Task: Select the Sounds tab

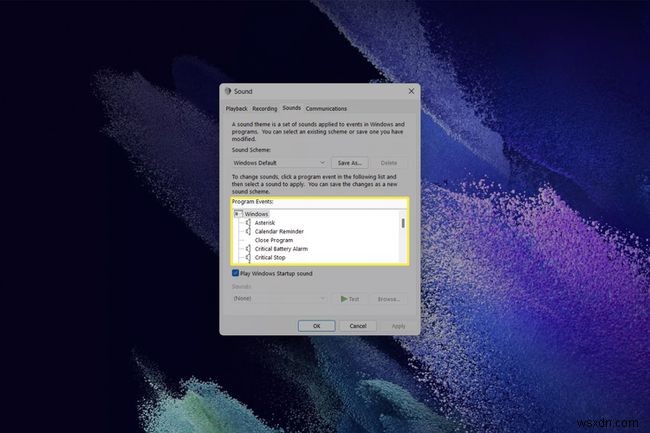Action: point(291,108)
